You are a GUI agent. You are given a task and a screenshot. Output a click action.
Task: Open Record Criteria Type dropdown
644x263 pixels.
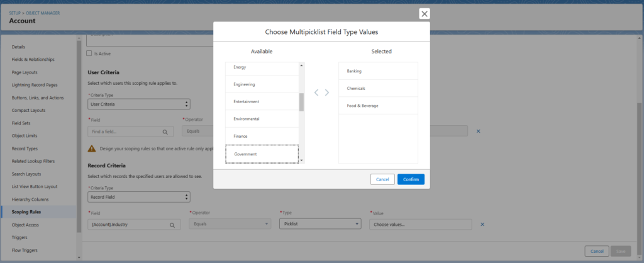click(139, 197)
